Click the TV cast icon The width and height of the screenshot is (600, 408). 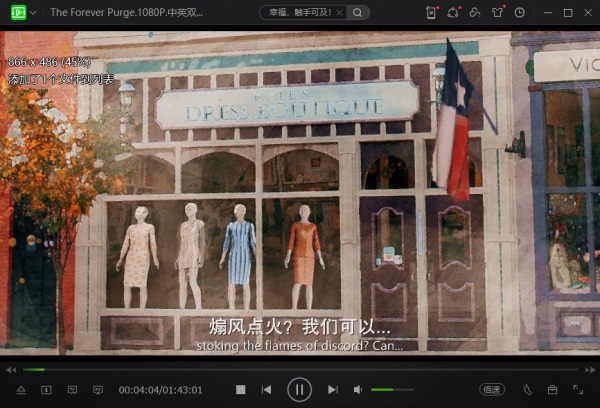(72, 390)
